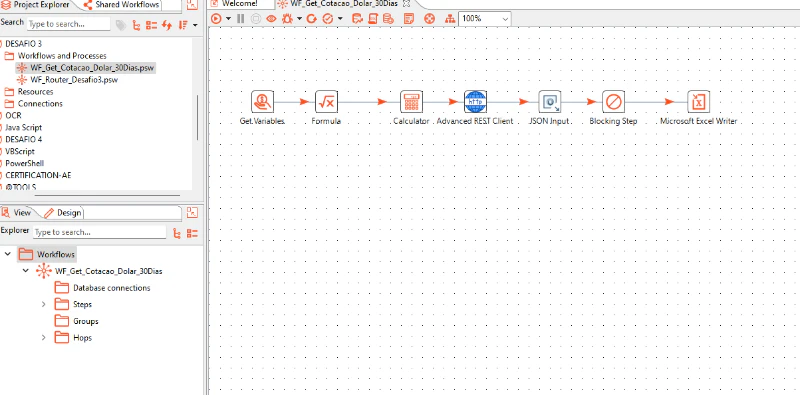Open the Connections folder
The height and width of the screenshot is (395, 800).
pyautogui.click(x=40, y=104)
